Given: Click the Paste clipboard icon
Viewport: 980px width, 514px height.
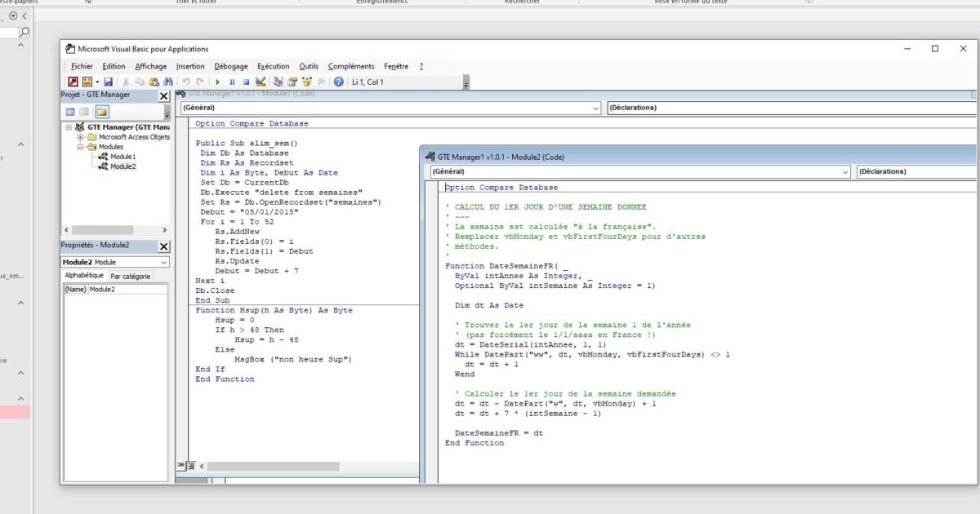Looking at the screenshot, I should tap(154, 82).
